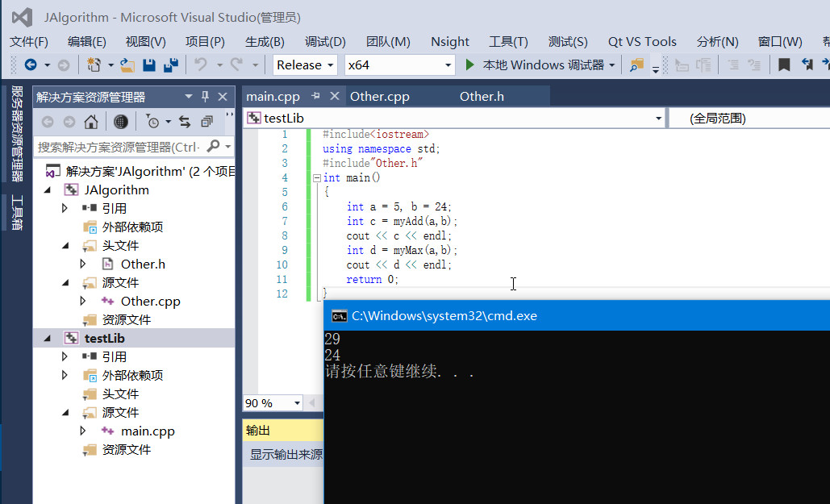Image resolution: width=830 pixels, height=504 pixels.
Task: Click the cmd.exe window icon
Action: (x=340, y=316)
